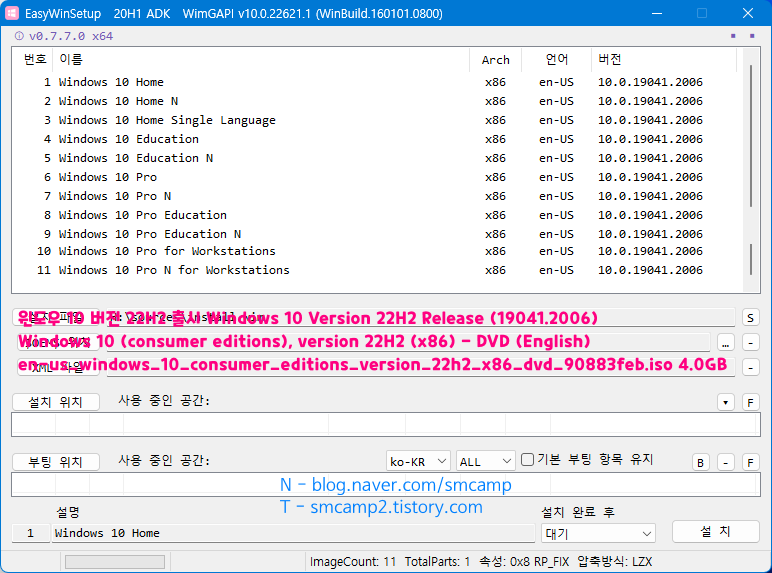
Task: Click the 속성: 0x8 RP_FIX status text
Action: click(524, 562)
